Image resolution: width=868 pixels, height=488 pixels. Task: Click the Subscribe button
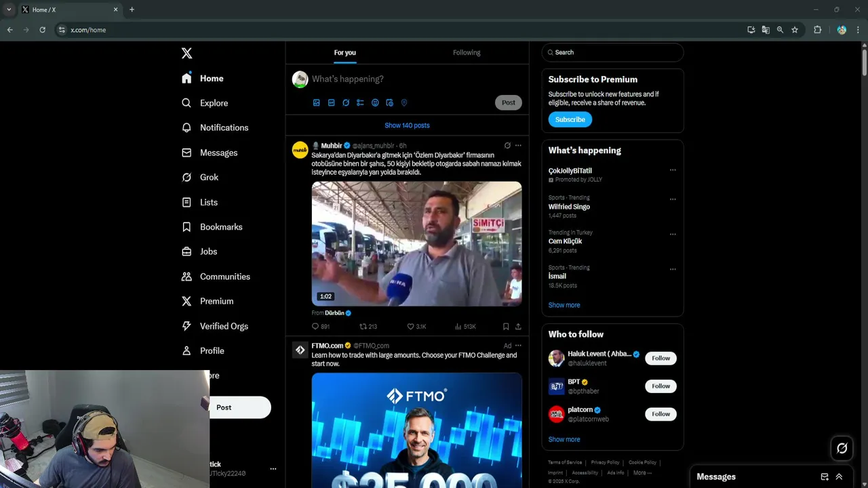570,119
